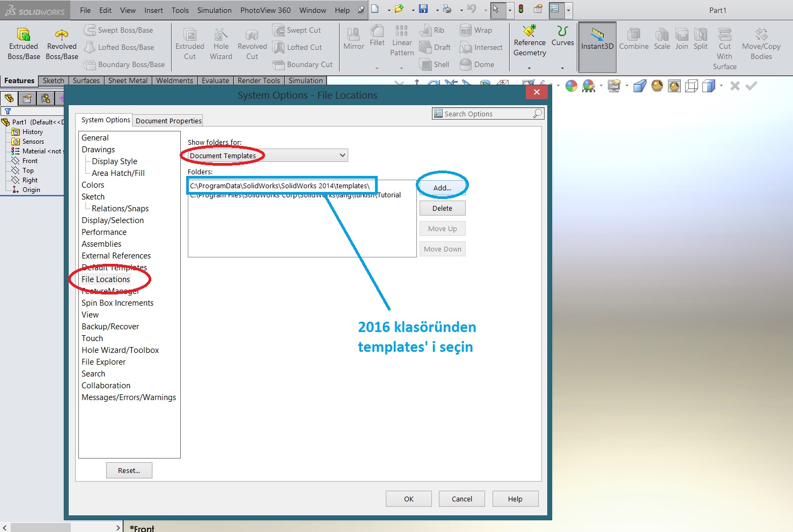Open the Hole Wizard tool
793x532 pixels.
221,44
